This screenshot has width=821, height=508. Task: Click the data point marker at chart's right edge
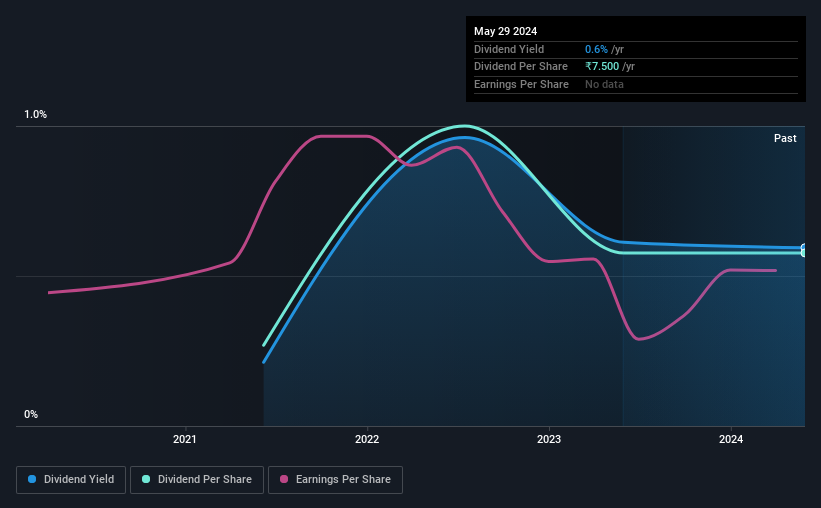coord(804,250)
